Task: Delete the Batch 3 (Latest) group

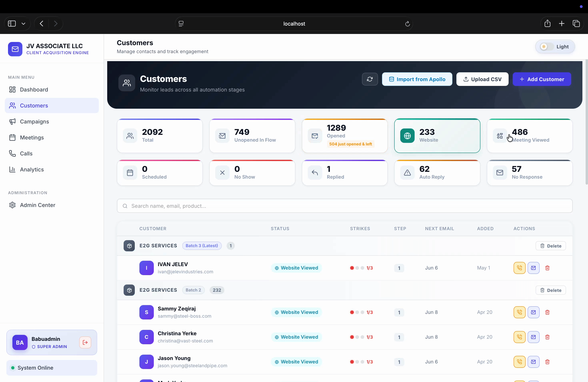Action: pyautogui.click(x=550, y=246)
